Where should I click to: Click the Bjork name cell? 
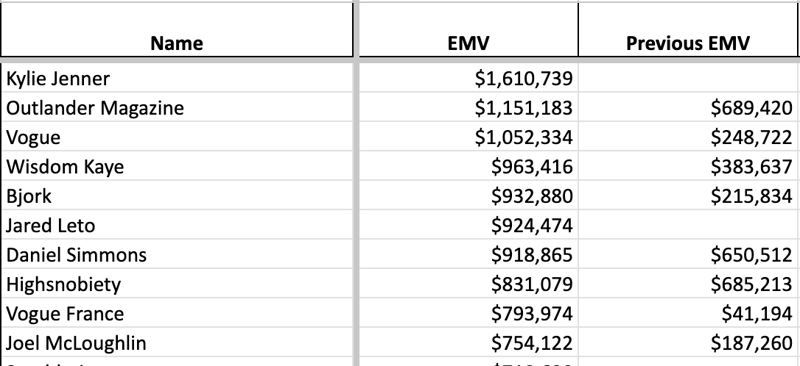pos(177,196)
